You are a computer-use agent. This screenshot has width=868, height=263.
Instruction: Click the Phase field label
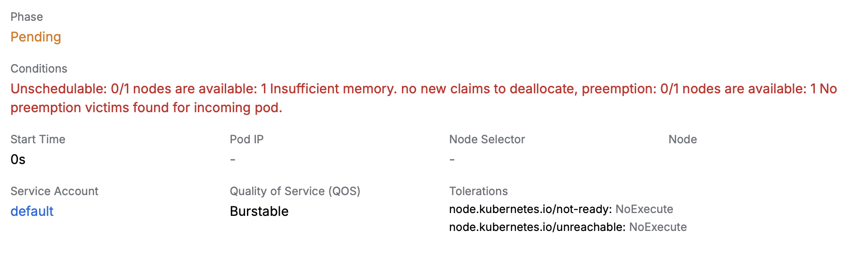27,17
